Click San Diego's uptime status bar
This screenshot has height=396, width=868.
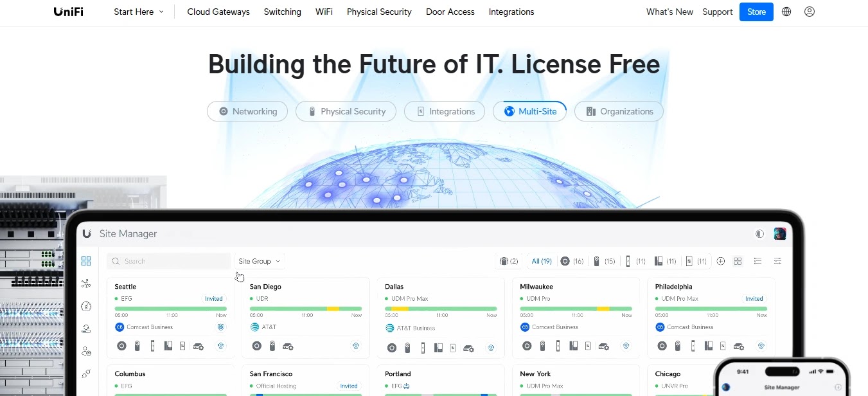(x=306, y=309)
